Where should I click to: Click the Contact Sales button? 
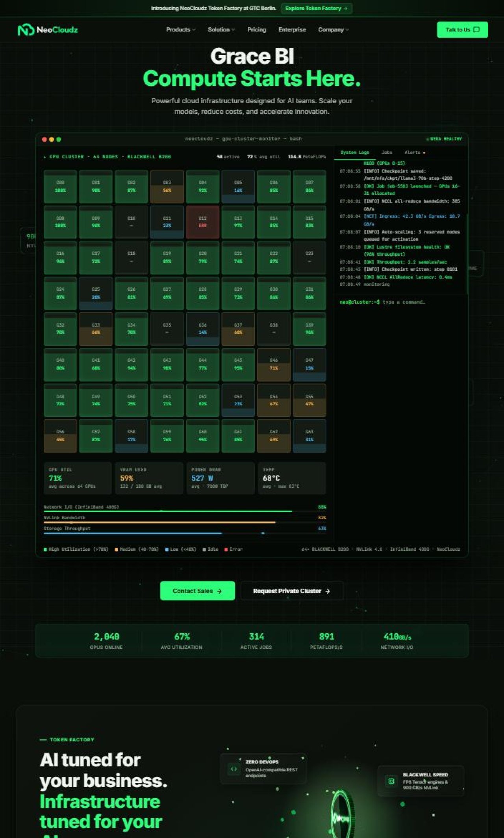coord(197,591)
